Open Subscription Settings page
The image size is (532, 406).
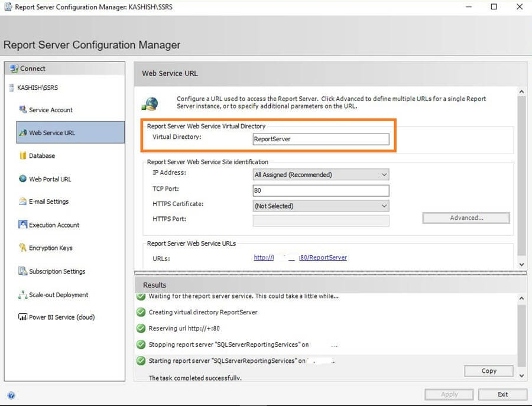click(57, 271)
